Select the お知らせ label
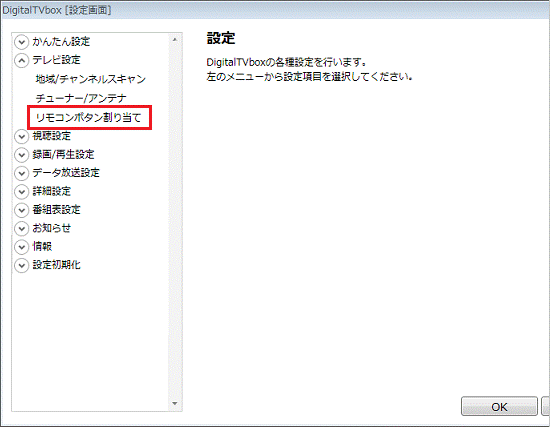This screenshot has width=550, height=427. (52, 228)
